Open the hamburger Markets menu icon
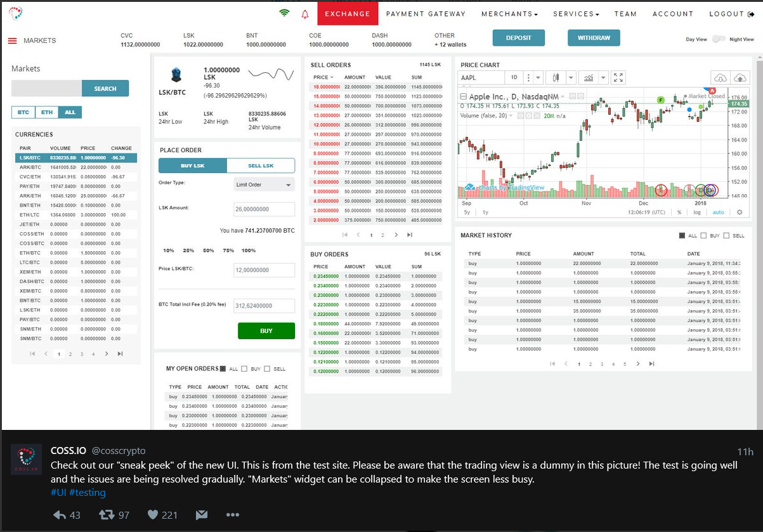The width and height of the screenshot is (763, 532). click(x=12, y=41)
